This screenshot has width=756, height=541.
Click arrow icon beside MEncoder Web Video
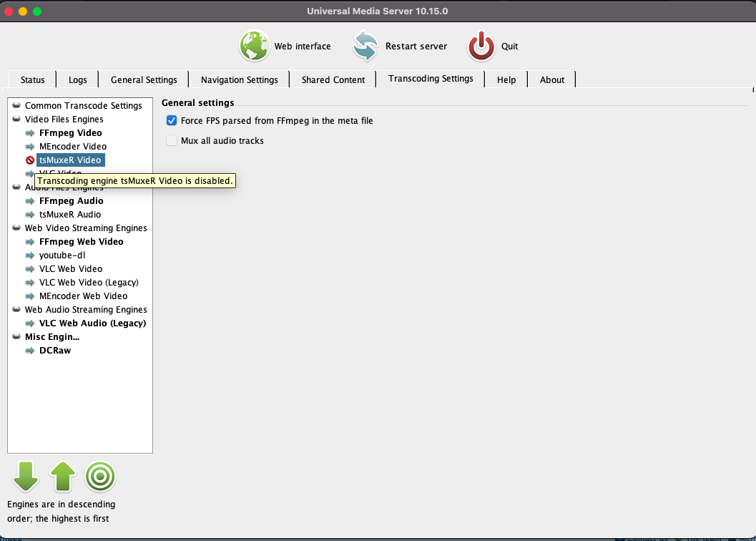click(x=30, y=296)
